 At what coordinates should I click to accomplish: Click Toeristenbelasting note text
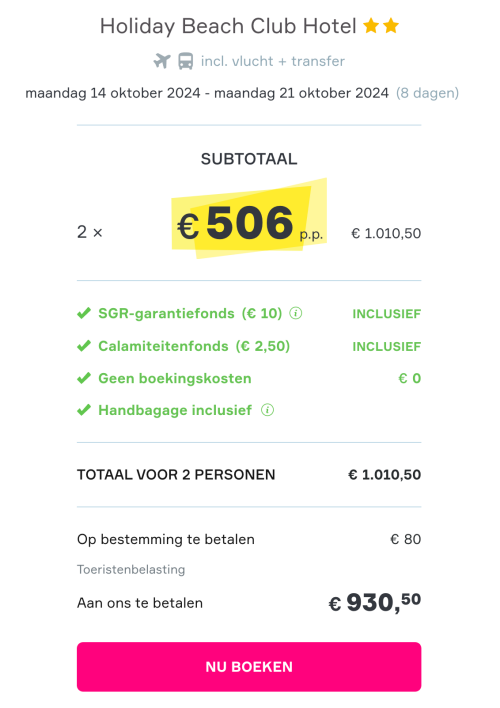pos(131,569)
